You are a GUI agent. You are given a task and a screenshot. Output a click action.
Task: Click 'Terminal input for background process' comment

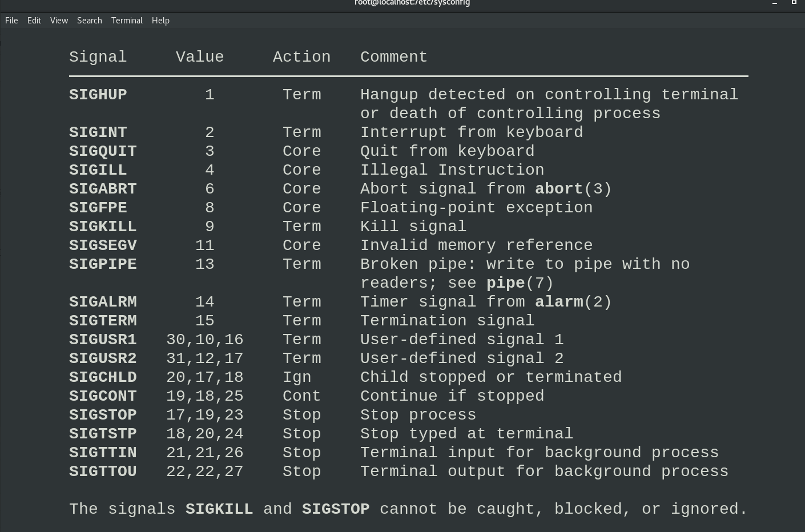pos(540,453)
